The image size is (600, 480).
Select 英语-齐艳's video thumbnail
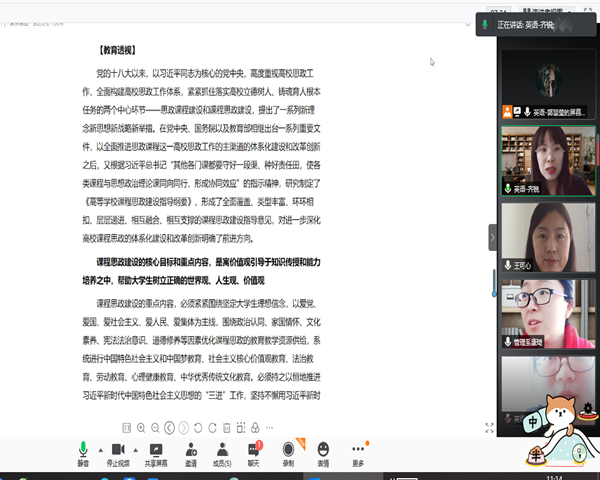click(540, 160)
